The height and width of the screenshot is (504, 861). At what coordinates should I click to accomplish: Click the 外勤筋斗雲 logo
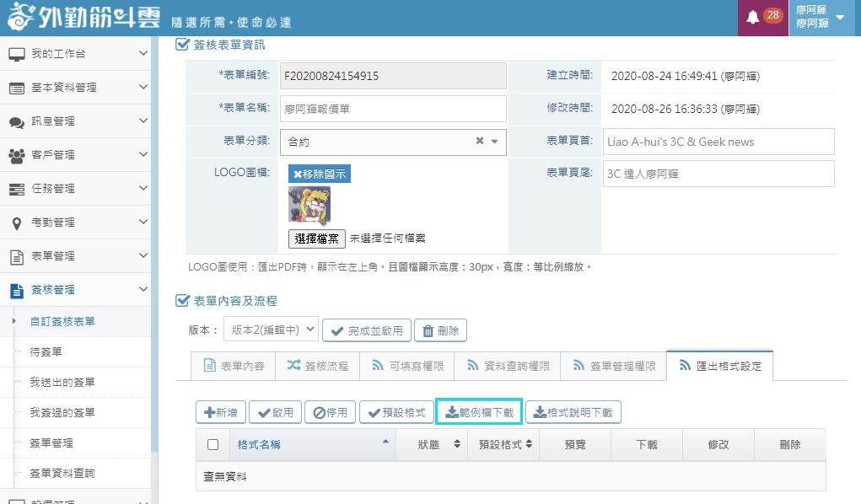[80, 18]
